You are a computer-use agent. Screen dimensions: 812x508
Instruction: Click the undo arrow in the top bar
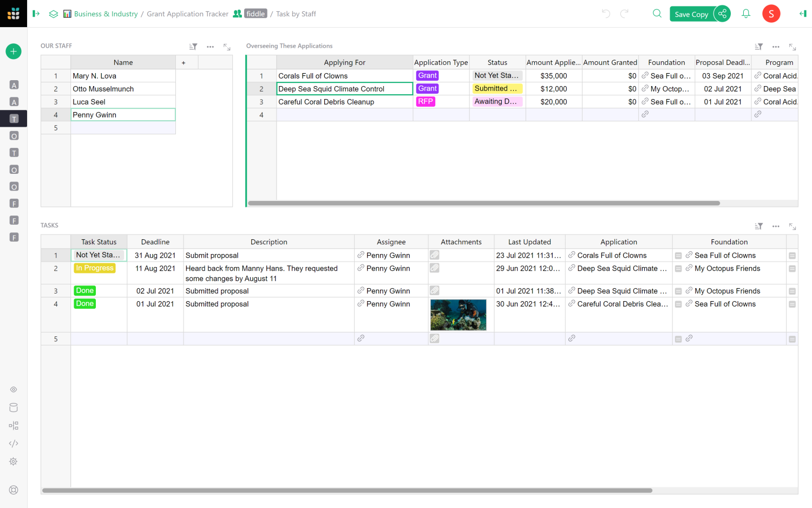click(x=605, y=14)
